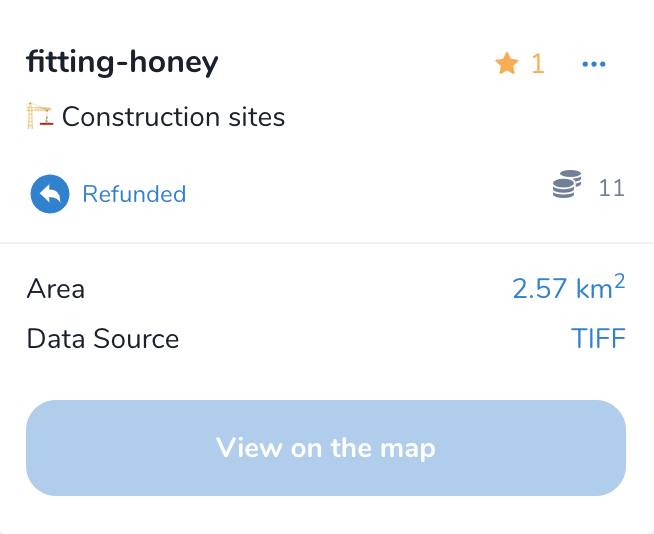Click the orange star rating icon
Image resolution: width=654 pixels, height=534 pixels.
click(x=506, y=63)
